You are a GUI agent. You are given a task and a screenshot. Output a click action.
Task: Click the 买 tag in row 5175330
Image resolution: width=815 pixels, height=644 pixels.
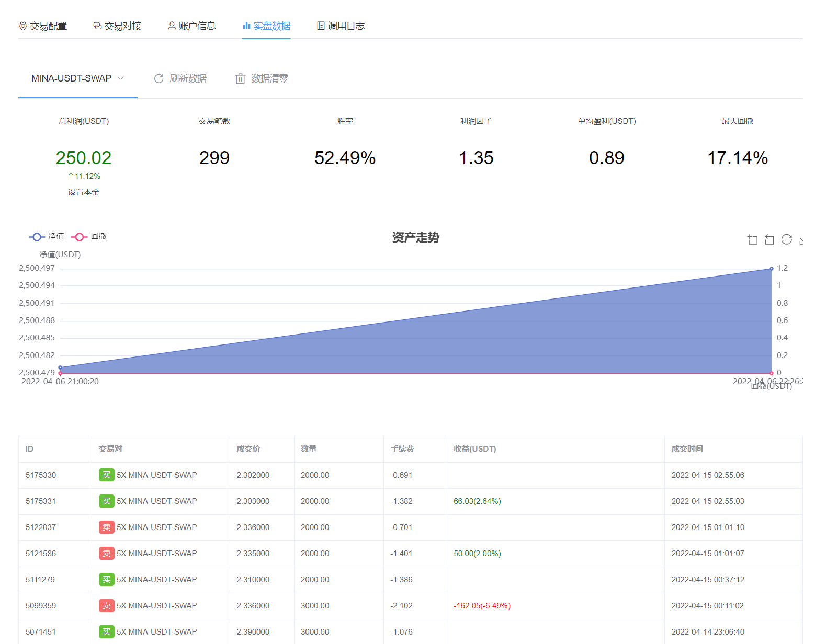[107, 475]
